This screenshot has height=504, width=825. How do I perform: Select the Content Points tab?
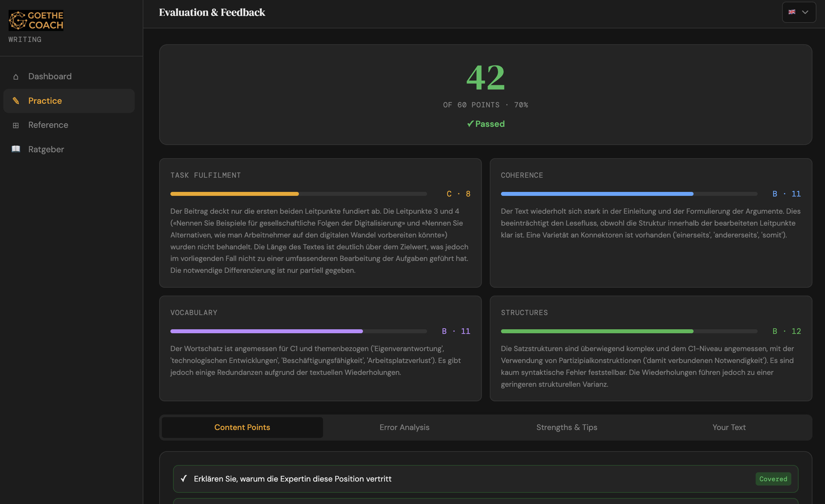pos(242,427)
